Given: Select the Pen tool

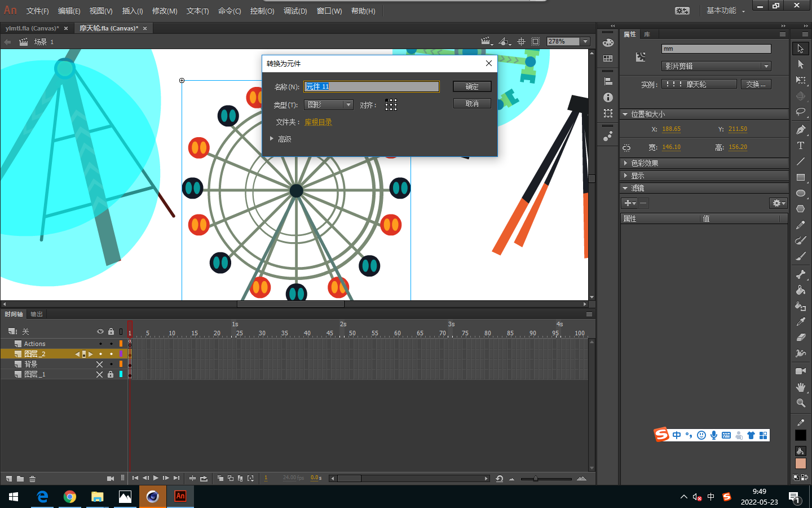Looking at the screenshot, I should 800,130.
